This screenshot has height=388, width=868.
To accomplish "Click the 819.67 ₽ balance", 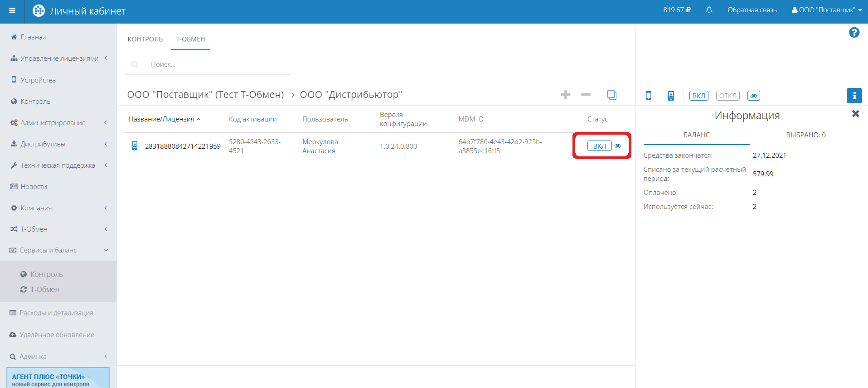I will [x=677, y=10].
